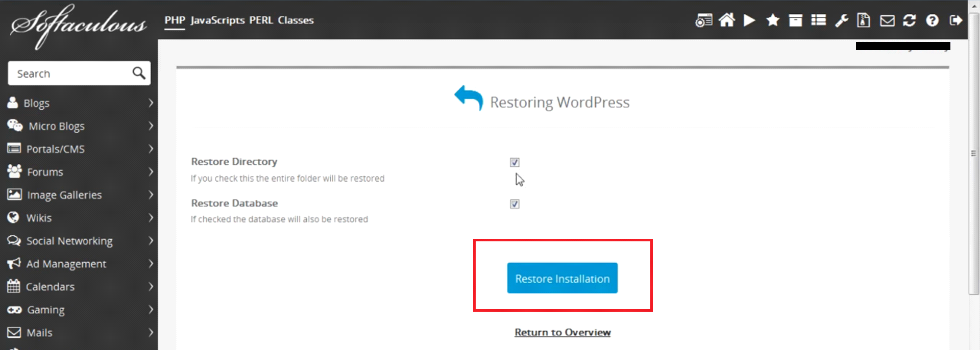Uncheck the Restore Database checkbox

[514, 204]
